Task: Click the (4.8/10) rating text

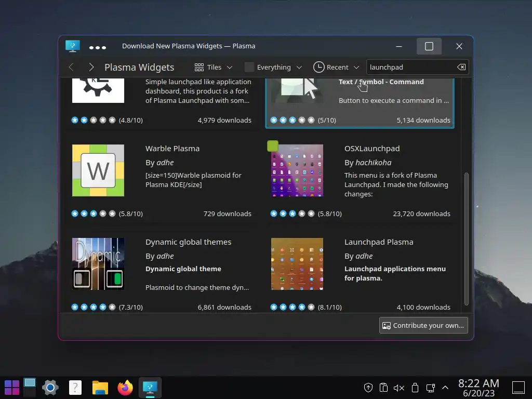Action: click(130, 120)
